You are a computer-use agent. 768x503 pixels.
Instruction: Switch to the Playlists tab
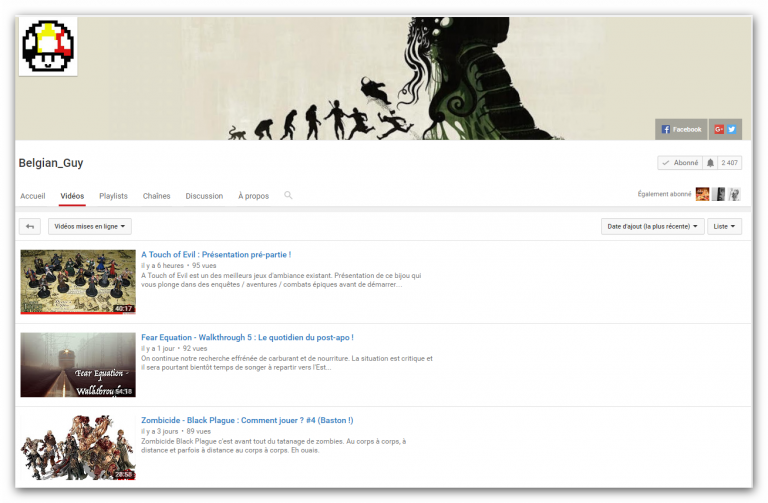coord(113,196)
